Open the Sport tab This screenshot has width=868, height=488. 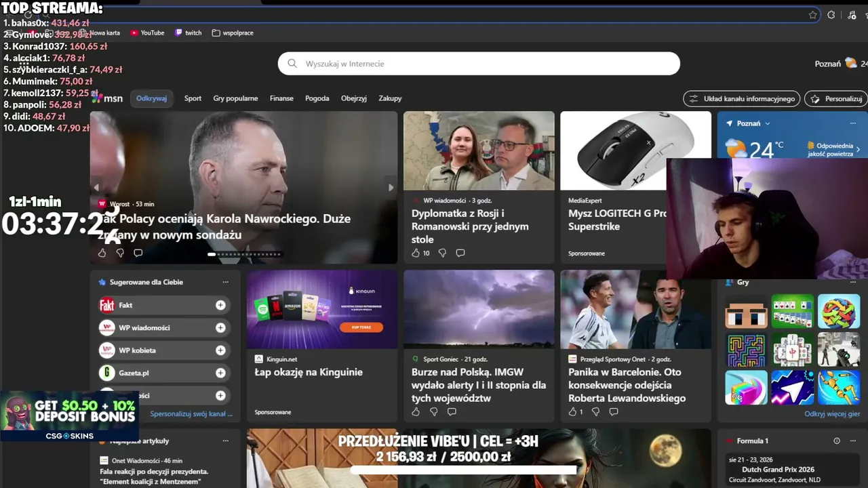(193, 98)
